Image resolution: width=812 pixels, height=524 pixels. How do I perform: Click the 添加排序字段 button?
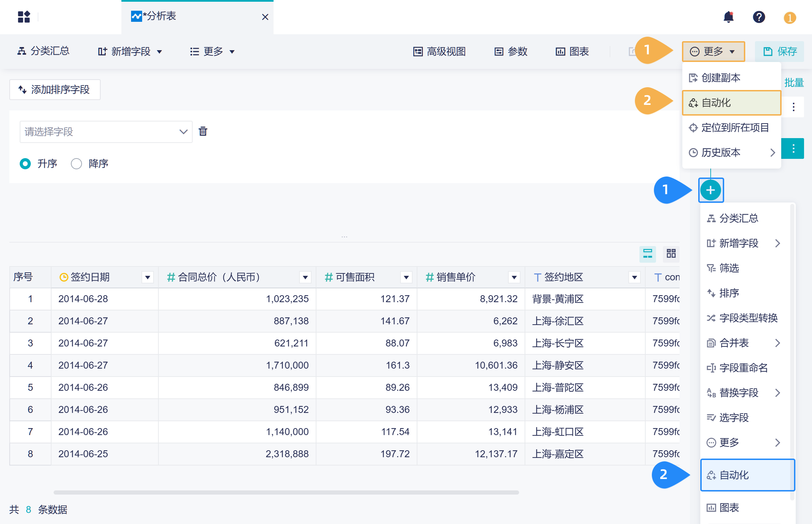[x=55, y=90]
